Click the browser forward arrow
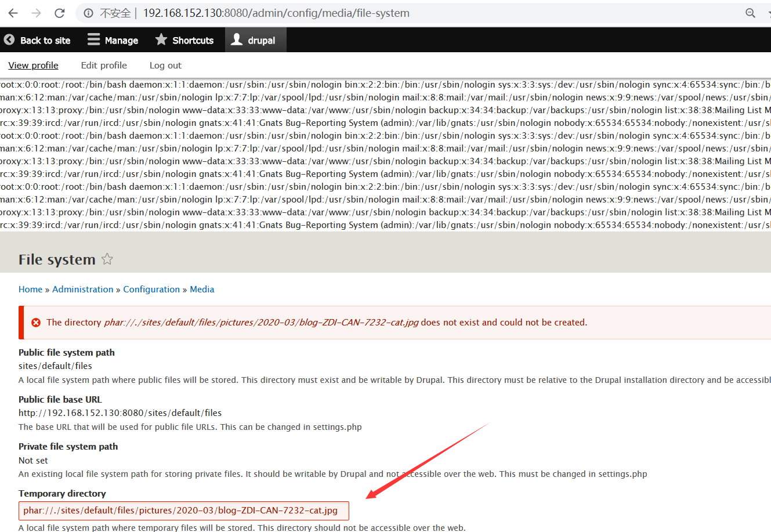 click(35, 12)
